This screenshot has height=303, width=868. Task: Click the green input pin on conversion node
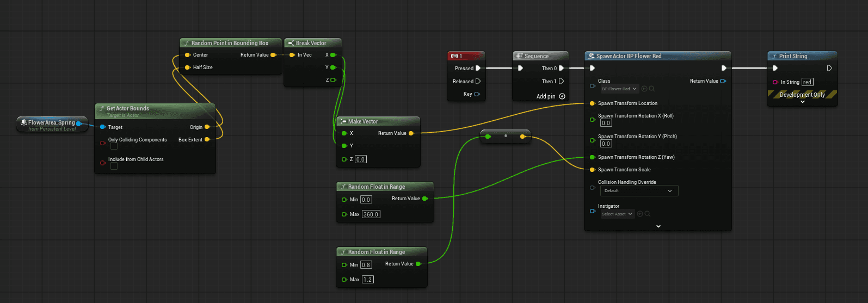point(488,137)
